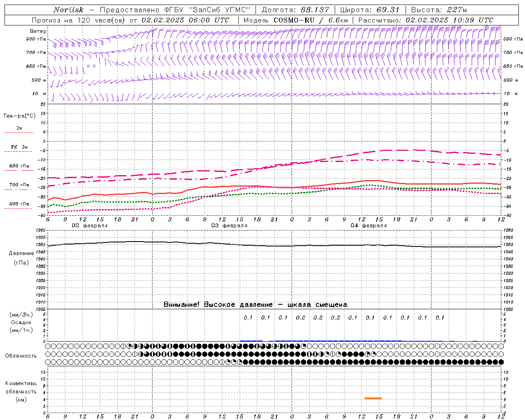The height and width of the screenshot is (420, 525).
Task: Select the Тем-ра(°C) axis label
Action: 19,116
